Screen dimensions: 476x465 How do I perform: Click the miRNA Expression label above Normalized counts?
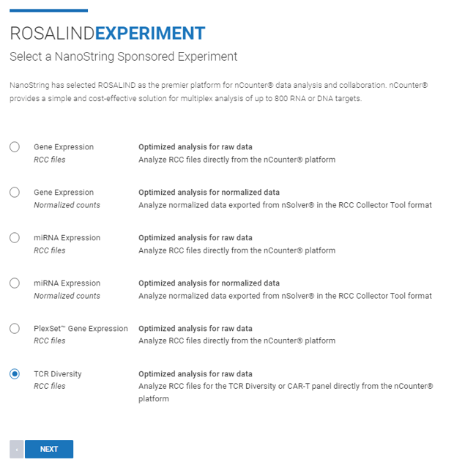point(67,283)
